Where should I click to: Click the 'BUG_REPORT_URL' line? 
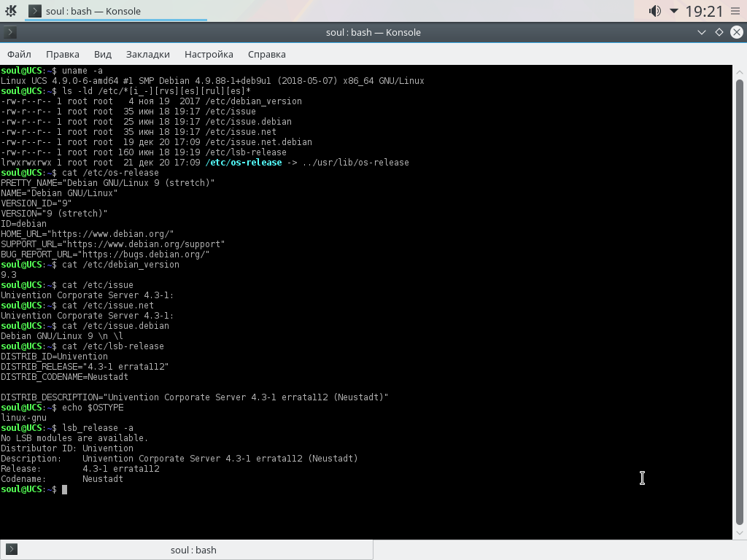pos(105,254)
